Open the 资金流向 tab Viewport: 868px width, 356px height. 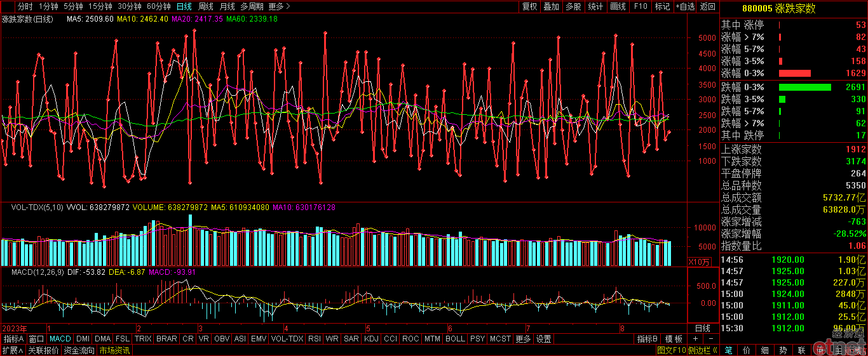pos(79,350)
